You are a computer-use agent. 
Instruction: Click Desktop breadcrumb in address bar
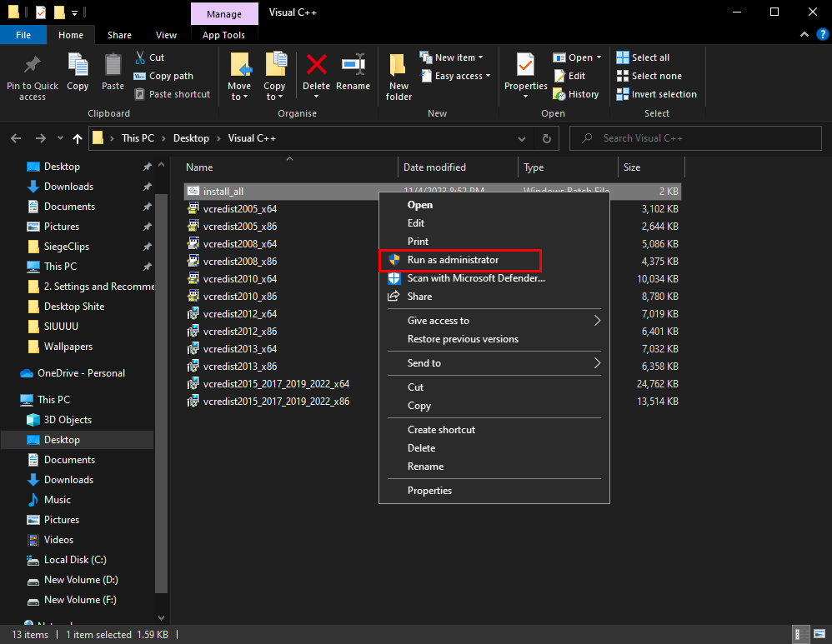coord(191,138)
